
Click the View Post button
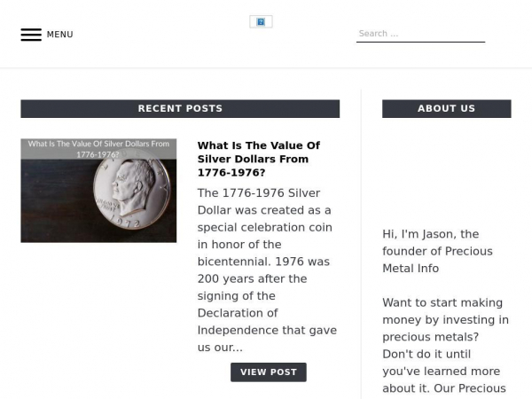tap(269, 372)
